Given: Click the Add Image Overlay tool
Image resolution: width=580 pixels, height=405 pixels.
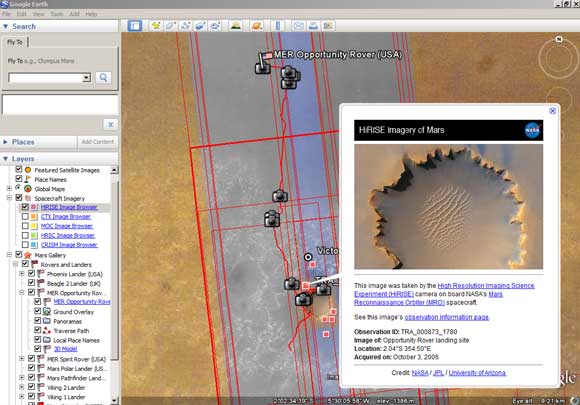Looking at the screenshot, I should coord(200,26).
